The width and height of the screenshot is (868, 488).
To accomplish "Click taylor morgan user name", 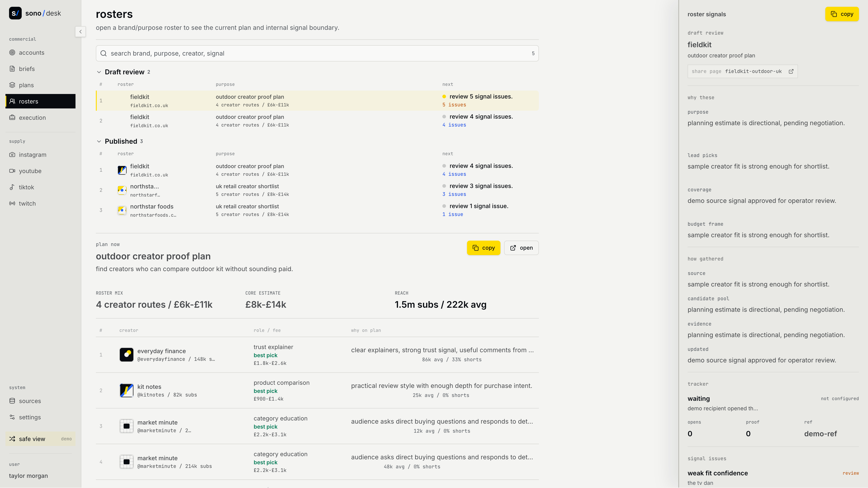I will (x=28, y=476).
